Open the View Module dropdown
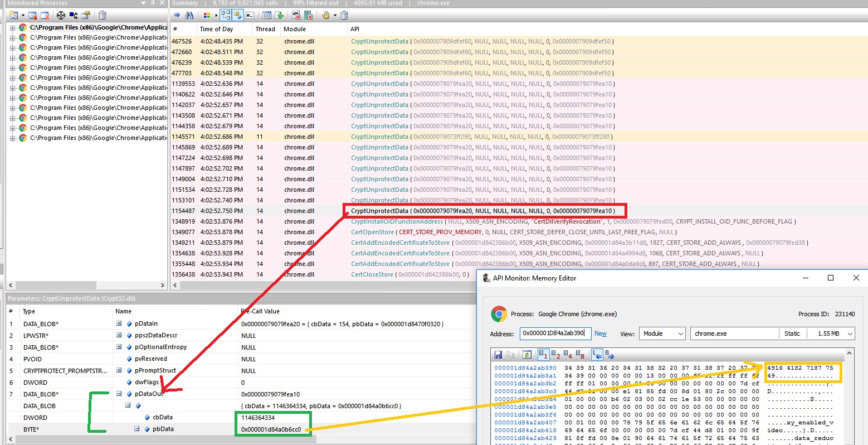 tap(662, 333)
